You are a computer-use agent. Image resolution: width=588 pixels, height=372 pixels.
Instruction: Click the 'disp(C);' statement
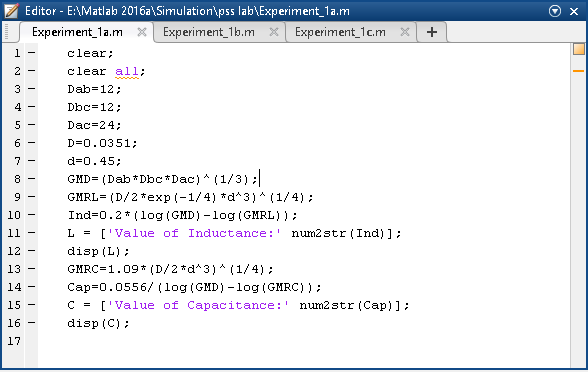(98, 323)
